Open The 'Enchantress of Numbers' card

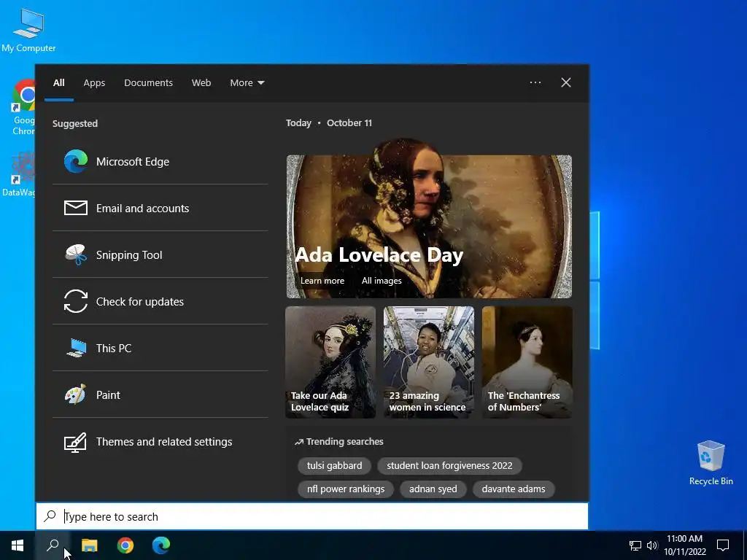527,362
